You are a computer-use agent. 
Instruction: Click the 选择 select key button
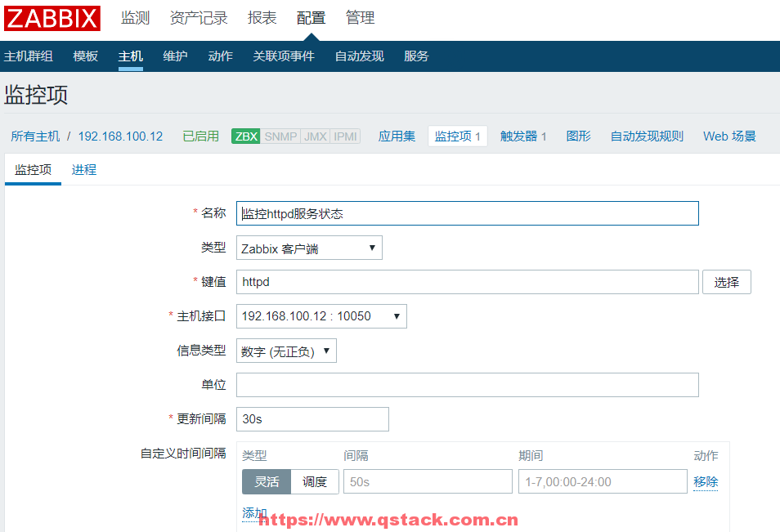pyautogui.click(x=726, y=282)
